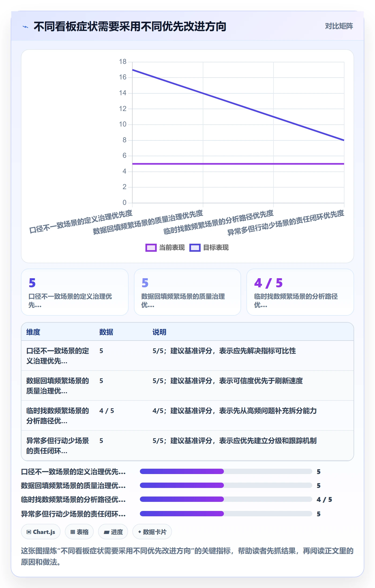Click the card title 不同看板症状需要采用不同优先改进方向
The width and height of the screenshot is (375, 588).
tap(130, 26)
